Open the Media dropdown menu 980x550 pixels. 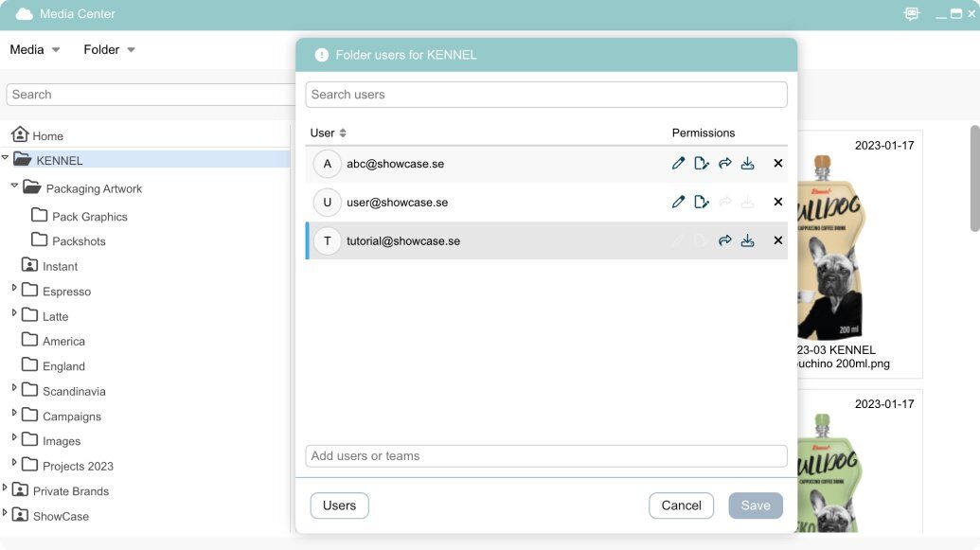[x=34, y=49]
